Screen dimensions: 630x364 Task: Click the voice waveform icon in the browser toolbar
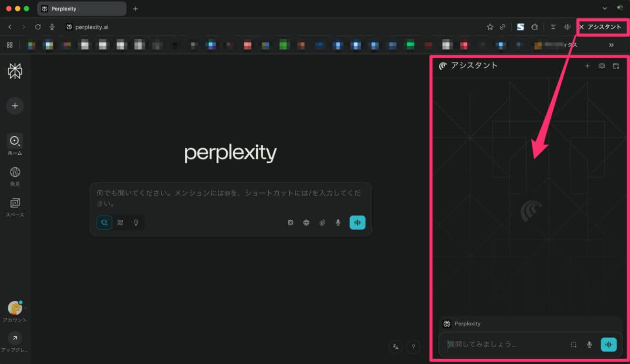(x=567, y=27)
